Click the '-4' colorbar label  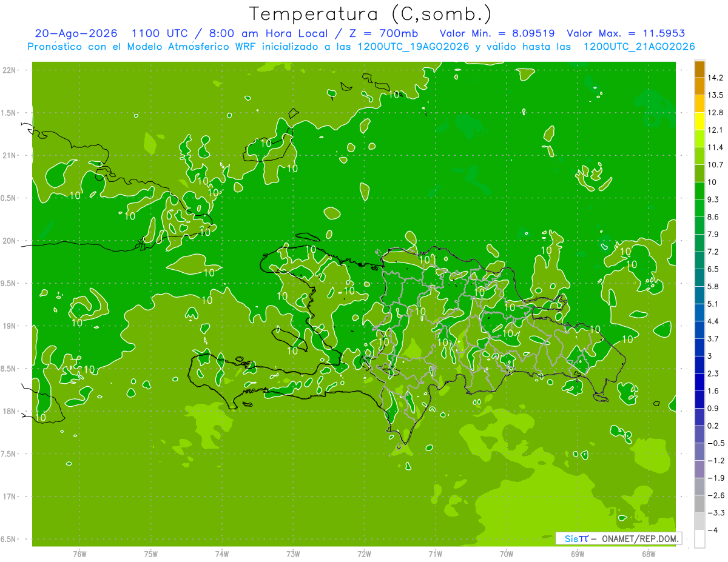click(x=713, y=530)
